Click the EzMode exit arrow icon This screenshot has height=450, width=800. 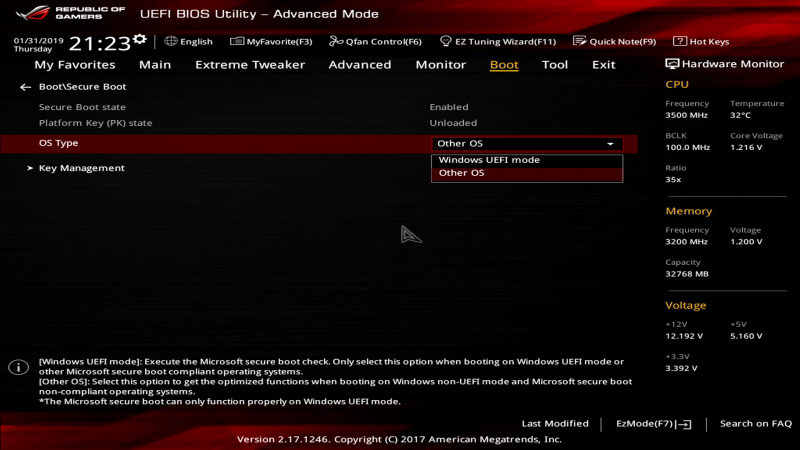[x=685, y=424]
